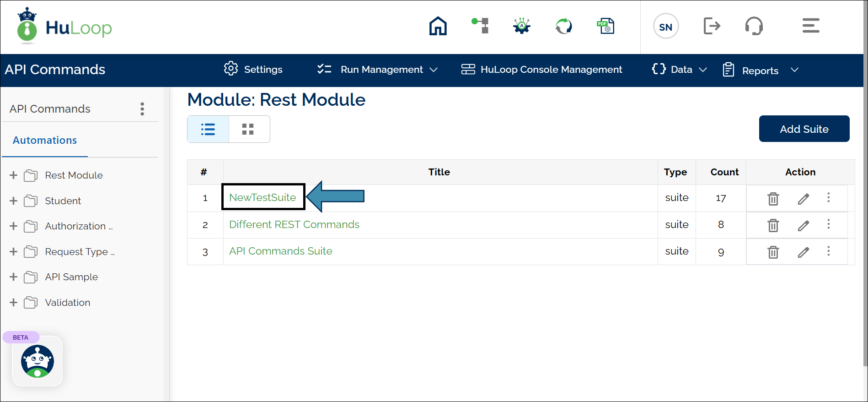Viewport: 868px width, 402px height.
Task: Open the Run Management dropdown
Action: pyautogui.click(x=378, y=70)
